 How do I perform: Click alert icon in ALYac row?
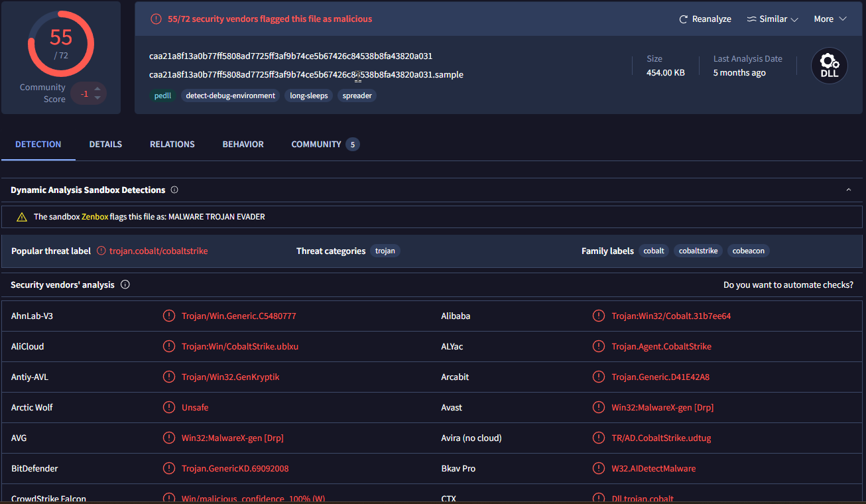coord(599,346)
